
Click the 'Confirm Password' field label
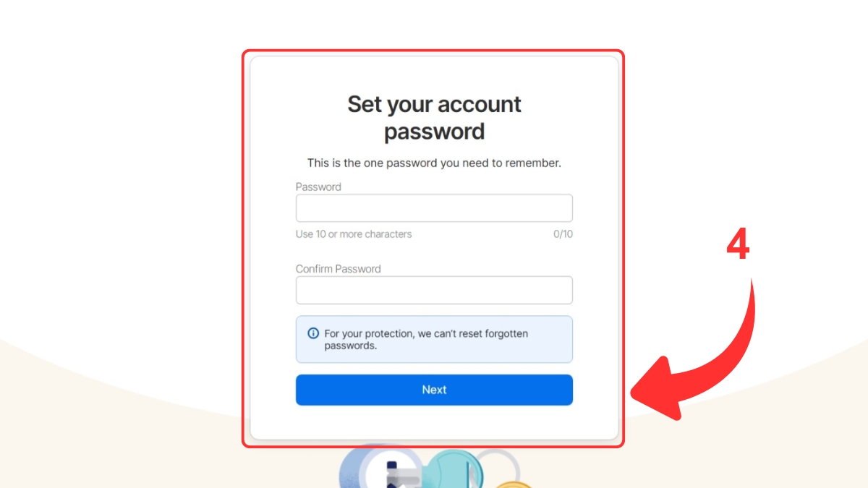(338, 269)
